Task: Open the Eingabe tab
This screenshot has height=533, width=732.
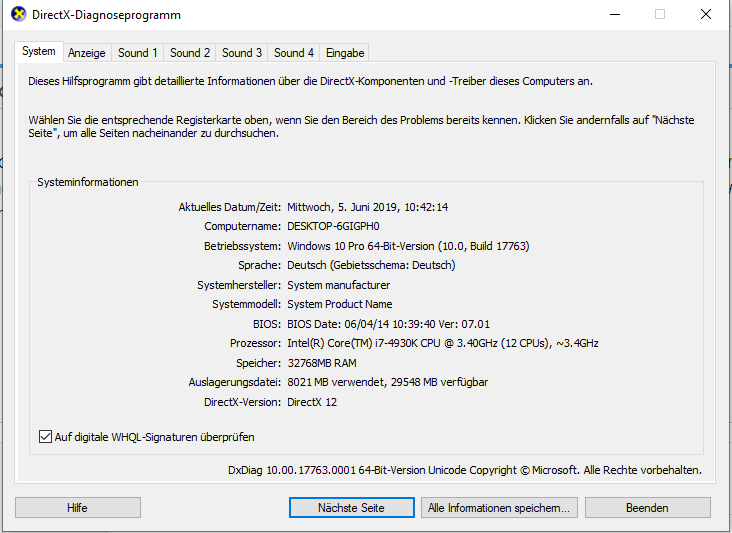Action: (x=345, y=53)
